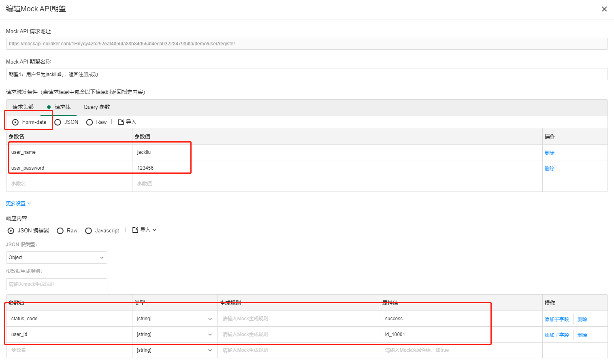Click the import icon in request body row
614x364 pixels.
point(121,122)
